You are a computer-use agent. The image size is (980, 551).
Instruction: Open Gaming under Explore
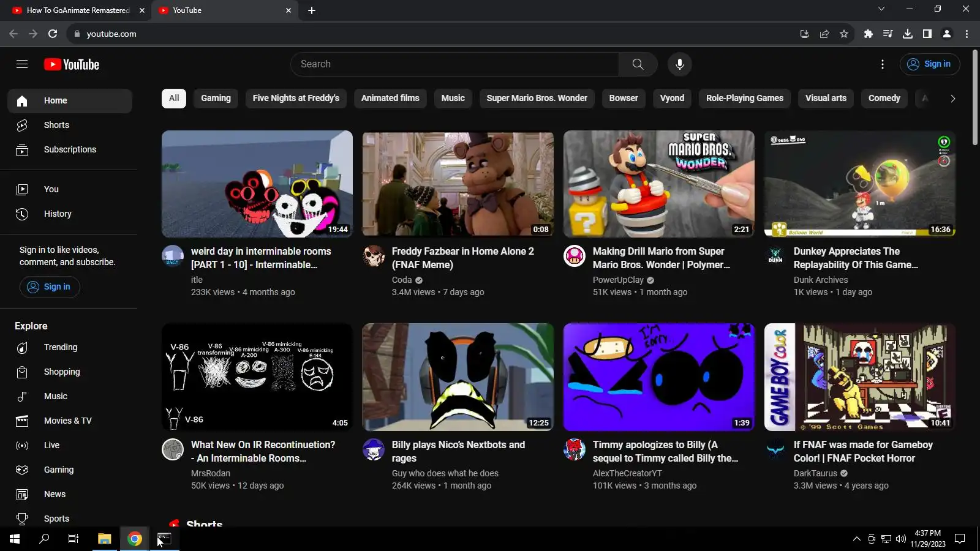pos(70,470)
